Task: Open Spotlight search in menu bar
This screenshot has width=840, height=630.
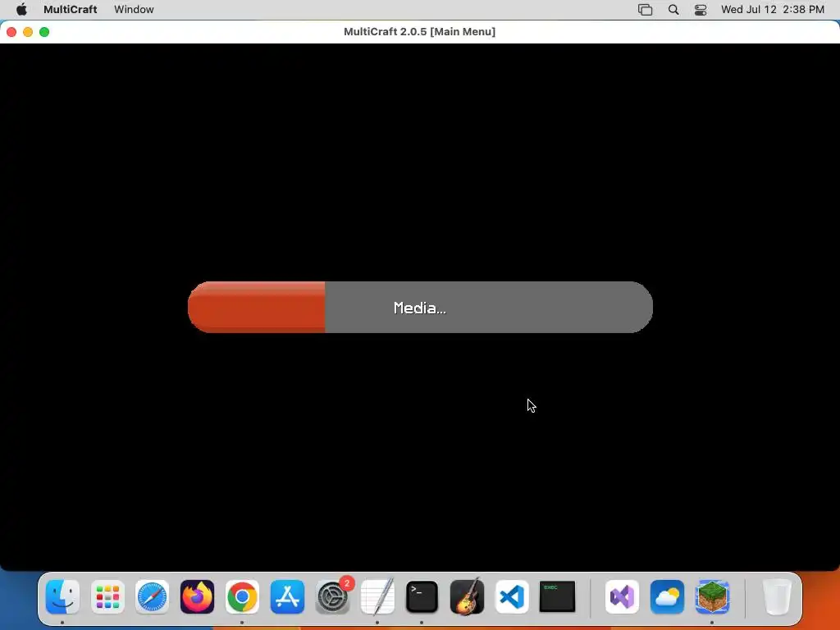Action: coord(673,10)
